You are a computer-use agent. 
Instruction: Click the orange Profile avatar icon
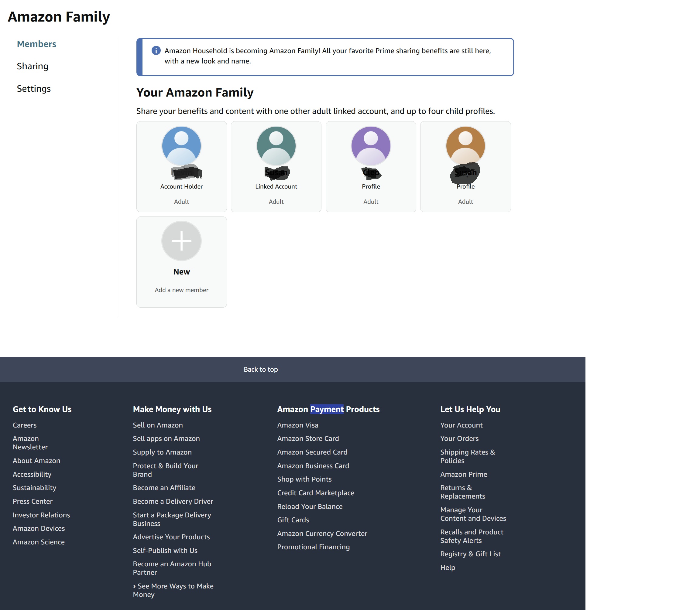click(x=465, y=146)
